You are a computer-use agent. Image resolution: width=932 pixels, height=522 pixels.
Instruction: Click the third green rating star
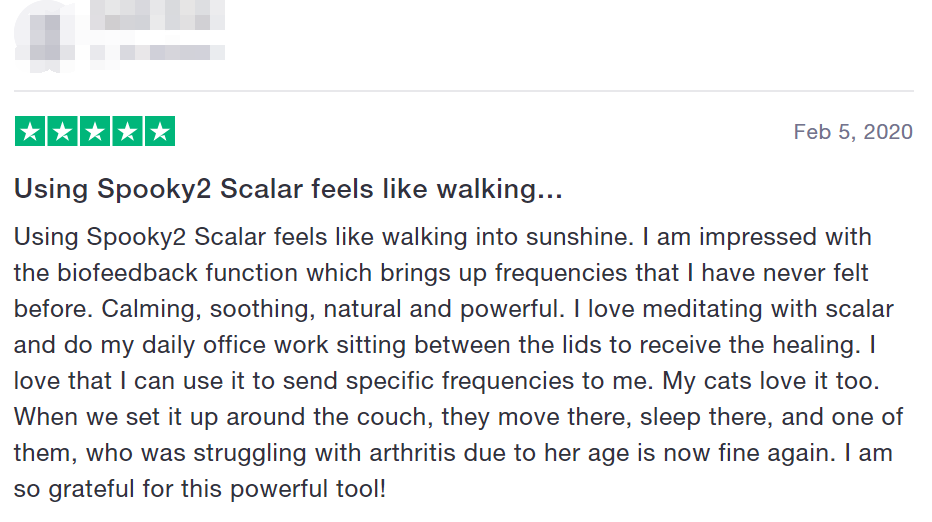coord(95,132)
